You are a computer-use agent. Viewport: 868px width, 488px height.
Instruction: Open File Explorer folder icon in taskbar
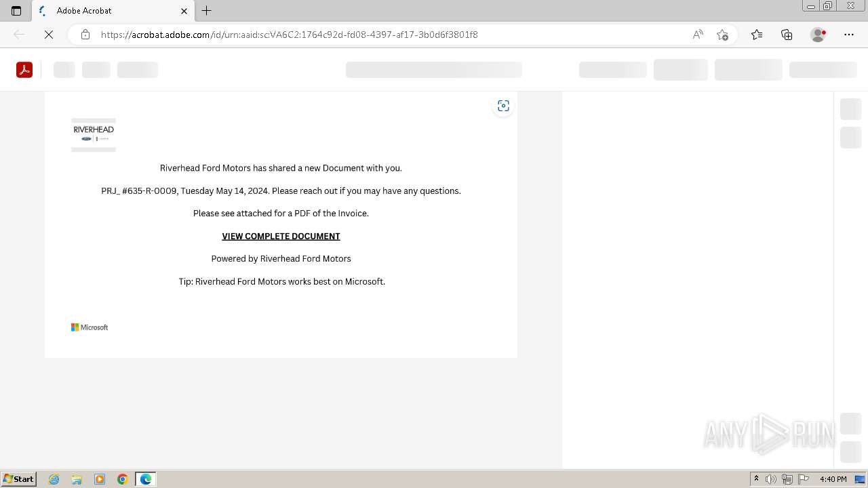(x=77, y=479)
